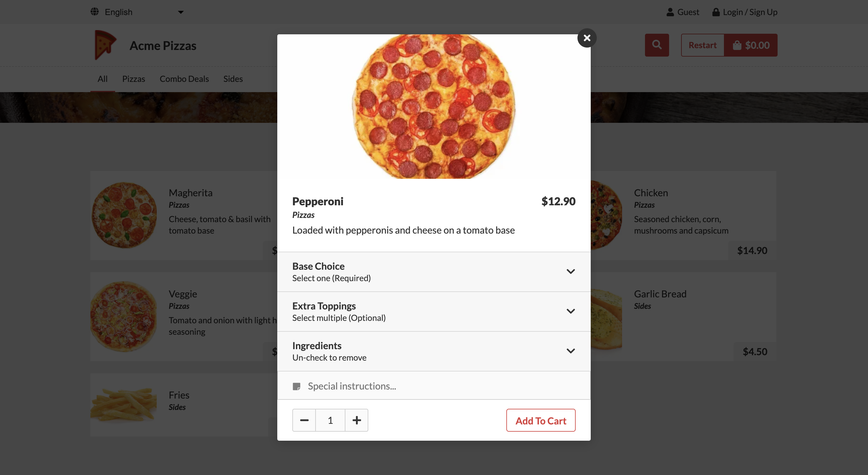Click the Login / Sign Up link

tap(750, 12)
